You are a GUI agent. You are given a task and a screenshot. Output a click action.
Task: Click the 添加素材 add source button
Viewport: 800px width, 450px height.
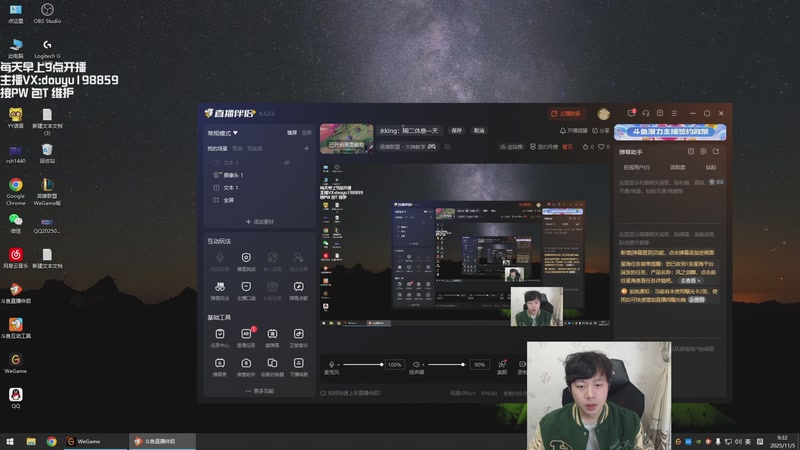(x=260, y=222)
